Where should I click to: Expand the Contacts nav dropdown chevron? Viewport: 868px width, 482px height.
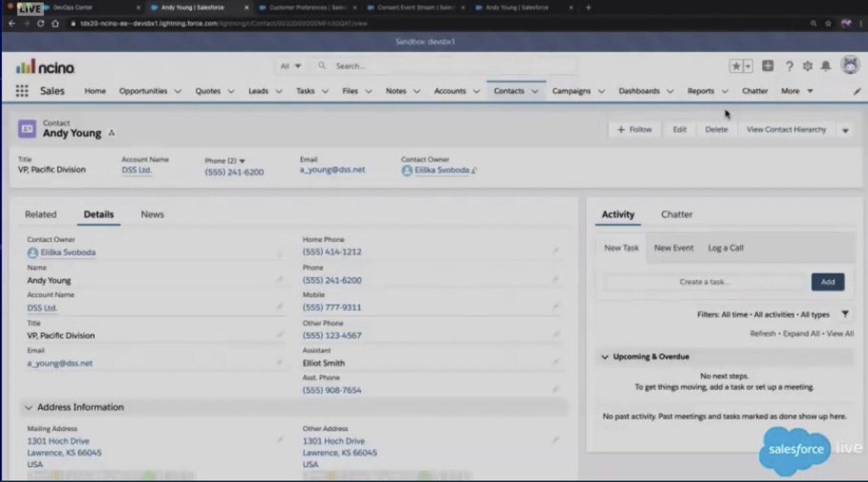pos(535,92)
